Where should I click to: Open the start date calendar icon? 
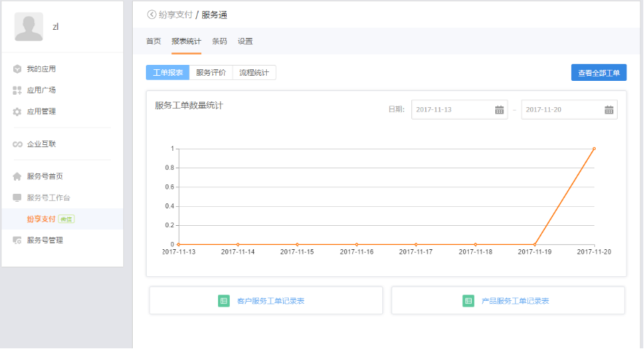point(500,110)
